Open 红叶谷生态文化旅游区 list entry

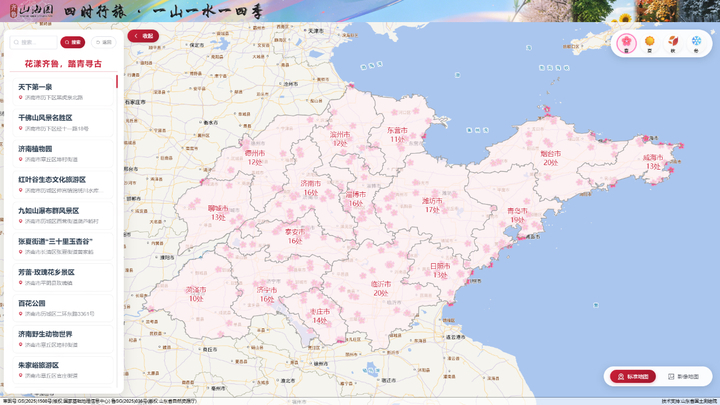(x=63, y=184)
